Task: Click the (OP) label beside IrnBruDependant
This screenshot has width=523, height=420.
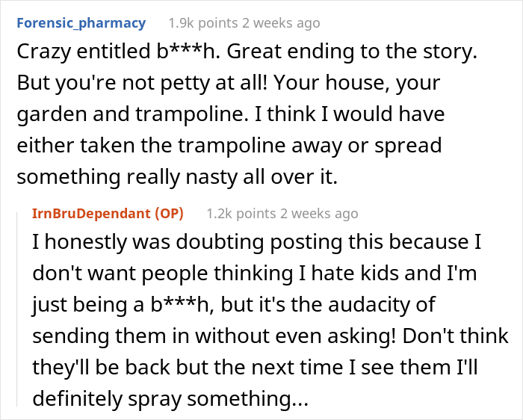Action: click(x=169, y=214)
